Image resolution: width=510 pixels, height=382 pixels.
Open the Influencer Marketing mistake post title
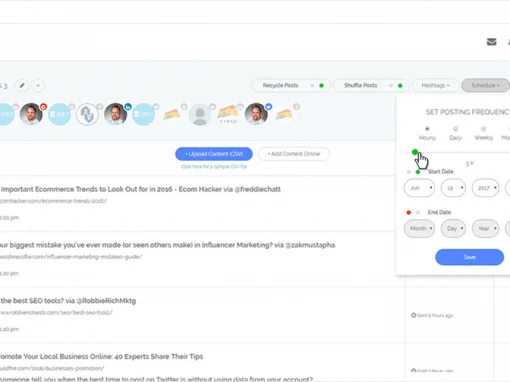[167, 245]
